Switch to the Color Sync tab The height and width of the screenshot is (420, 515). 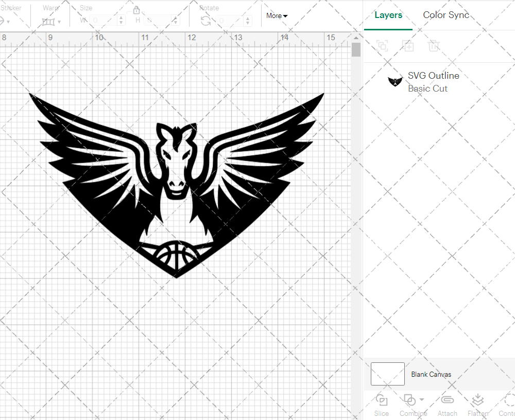click(446, 15)
